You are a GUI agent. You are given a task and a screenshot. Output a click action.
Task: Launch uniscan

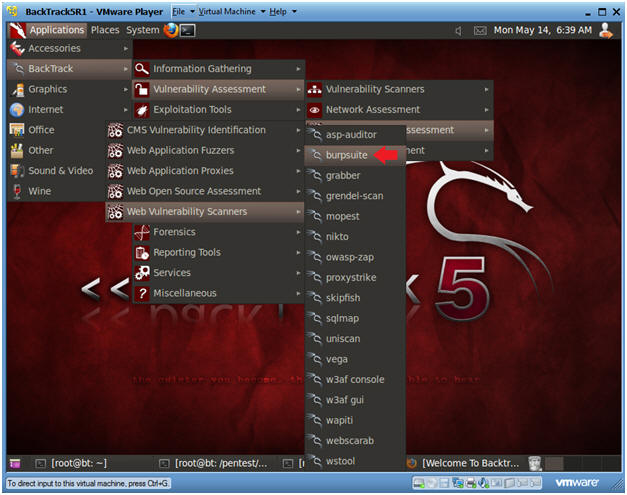[x=355, y=339]
